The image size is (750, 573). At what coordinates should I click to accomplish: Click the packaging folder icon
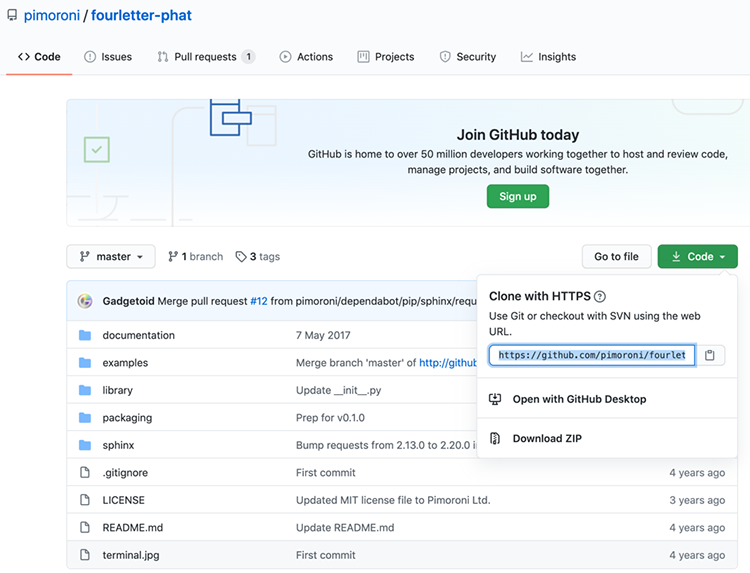85,418
